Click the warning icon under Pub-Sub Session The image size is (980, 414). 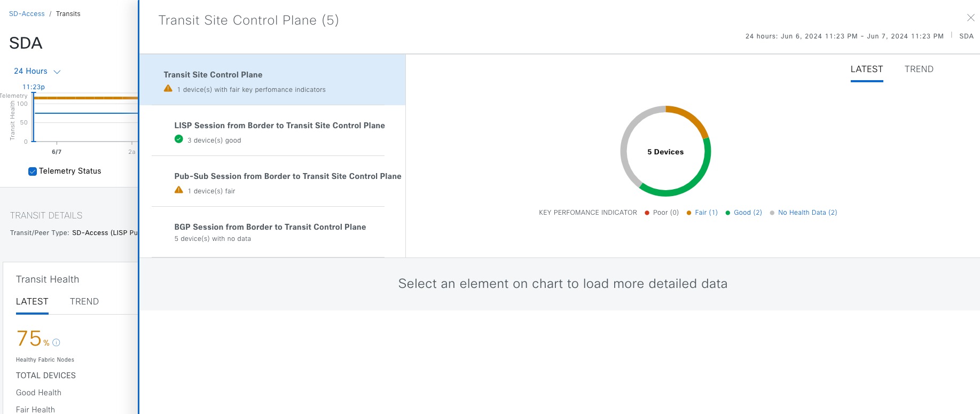pyautogui.click(x=179, y=190)
